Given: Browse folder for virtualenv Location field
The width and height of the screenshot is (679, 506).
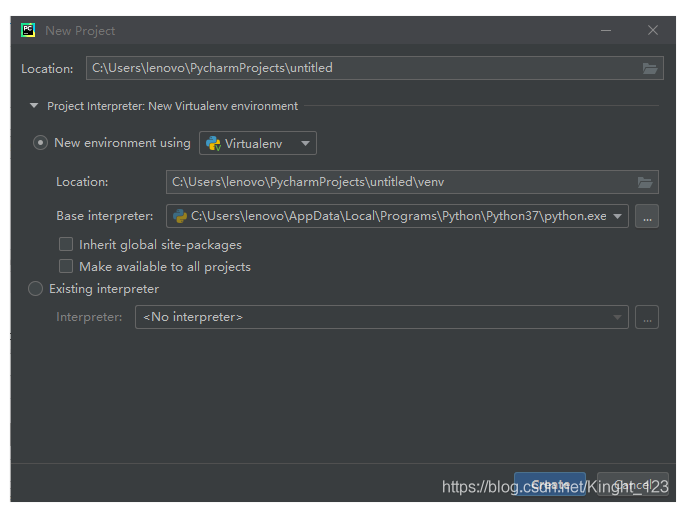Looking at the screenshot, I should [645, 182].
